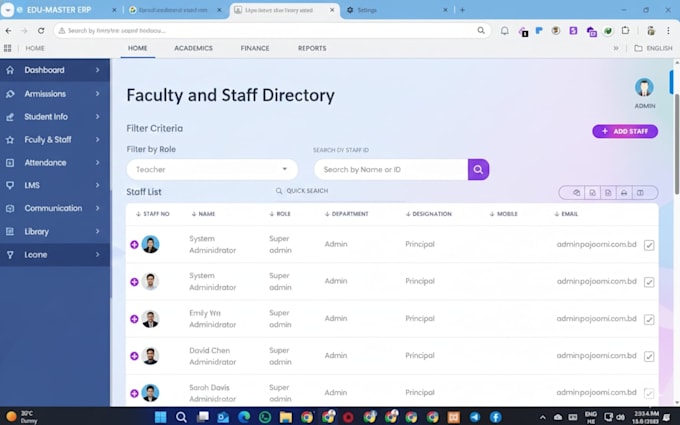
Task: Open Telegram from the taskbar
Action: [475, 417]
